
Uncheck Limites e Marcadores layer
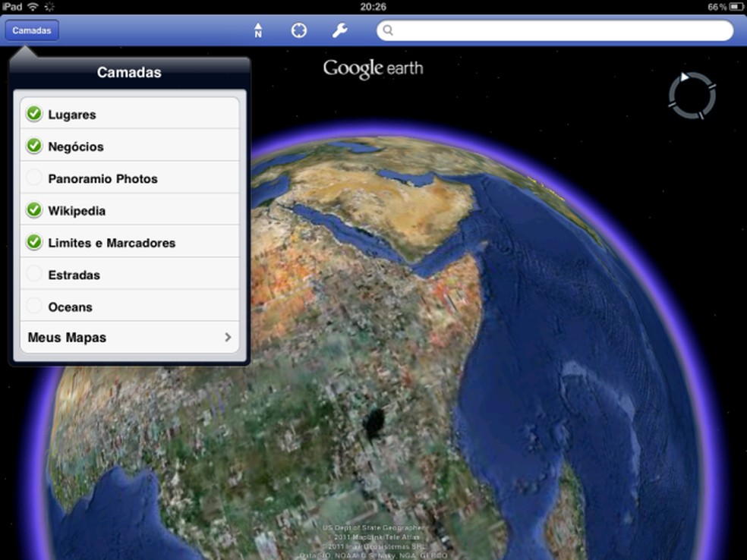pyautogui.click(x=34, y=242)
